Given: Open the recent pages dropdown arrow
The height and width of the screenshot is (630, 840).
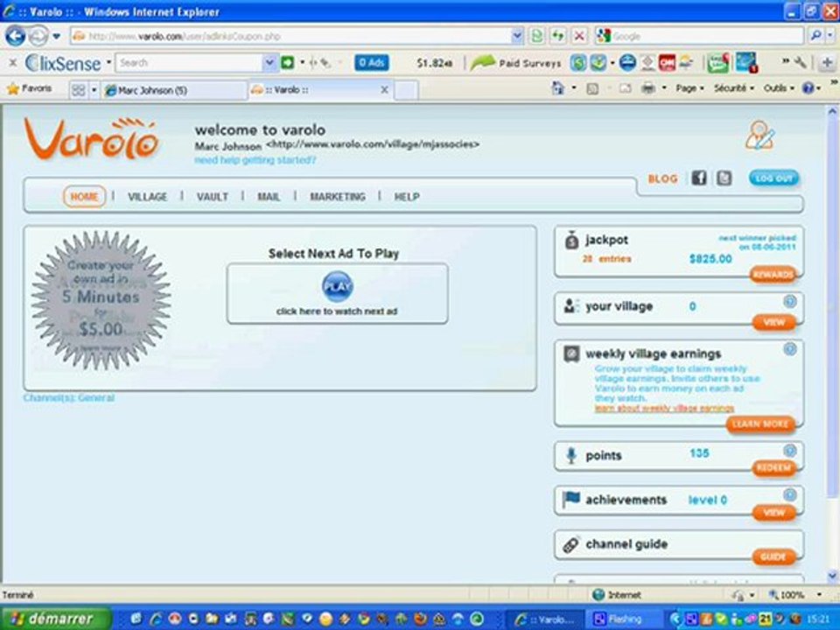Looking at the screenshot, I should pyautogui.click(x=56, y=37).
